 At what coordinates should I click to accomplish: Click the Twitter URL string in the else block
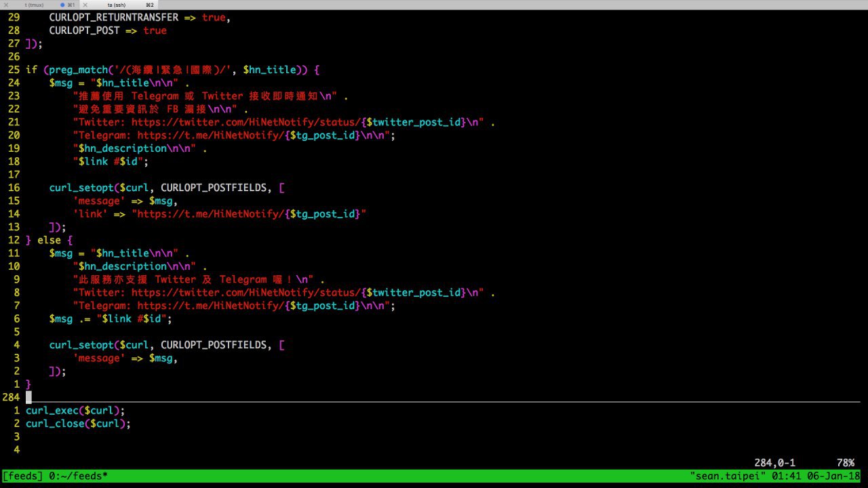(x=278, y=293)
